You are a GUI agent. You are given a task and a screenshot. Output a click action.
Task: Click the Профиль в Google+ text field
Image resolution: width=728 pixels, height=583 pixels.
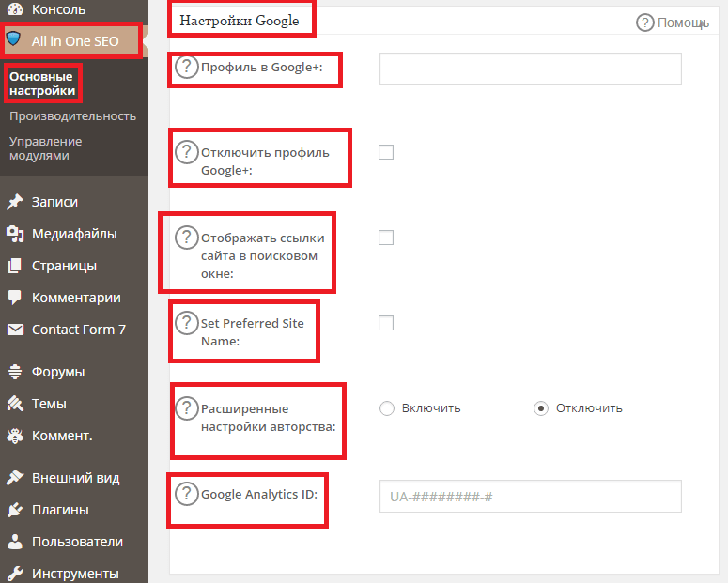(530, 69)
